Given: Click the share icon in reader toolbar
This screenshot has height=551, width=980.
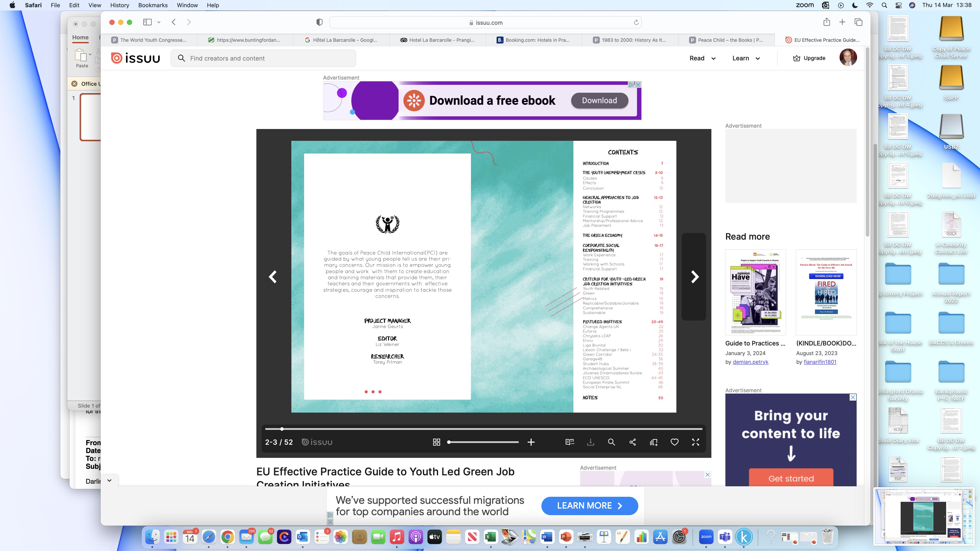Looking at the screenshot, I should coord(633,442).
